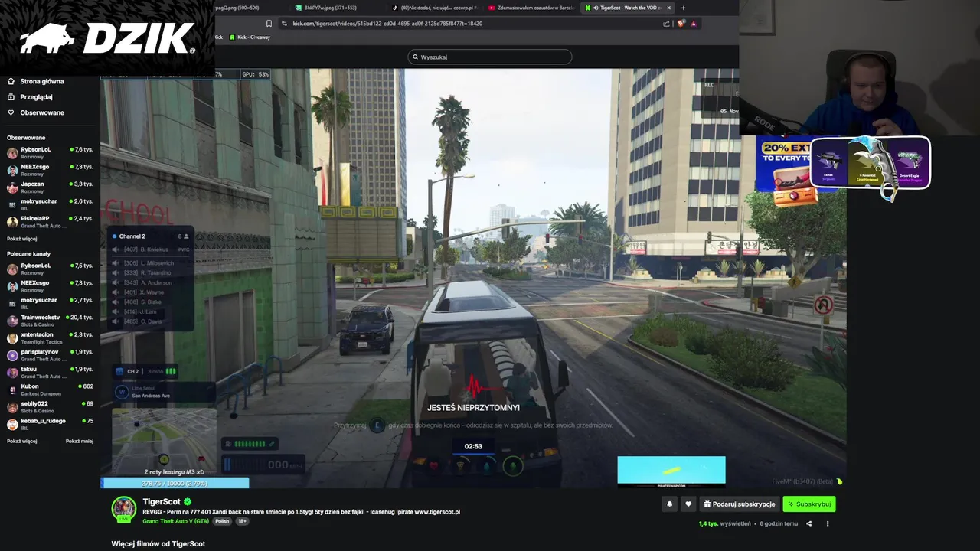Open TigerScot profile avatar below video
The height and width of the screenshot is (551, 980).
pyautogui.click(x=124, y=509)
